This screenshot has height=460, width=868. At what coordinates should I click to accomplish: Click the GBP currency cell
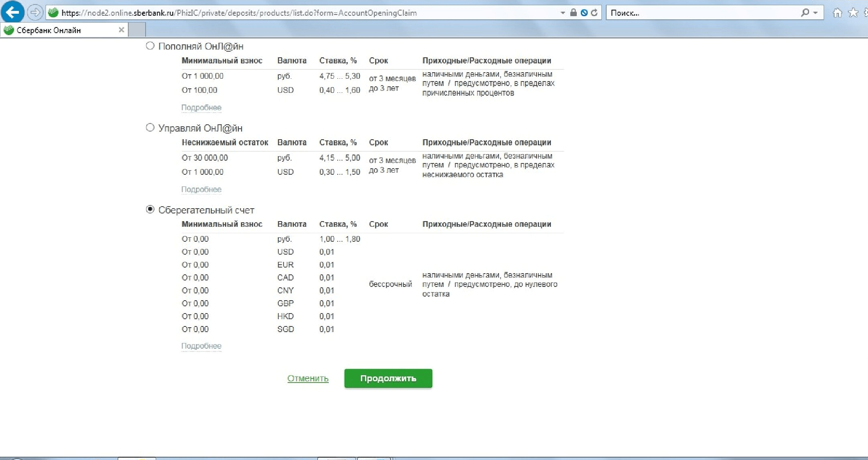(x=285, y=303)
